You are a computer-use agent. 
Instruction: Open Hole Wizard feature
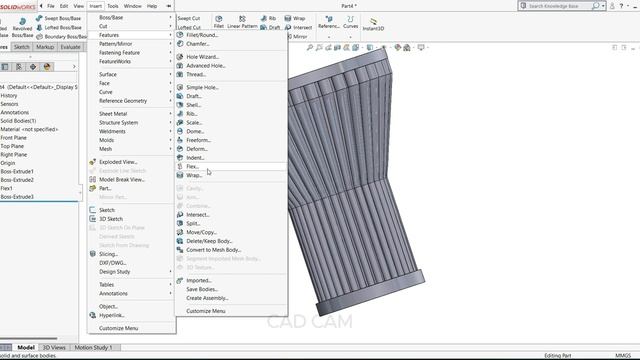(x=202, y=57)
